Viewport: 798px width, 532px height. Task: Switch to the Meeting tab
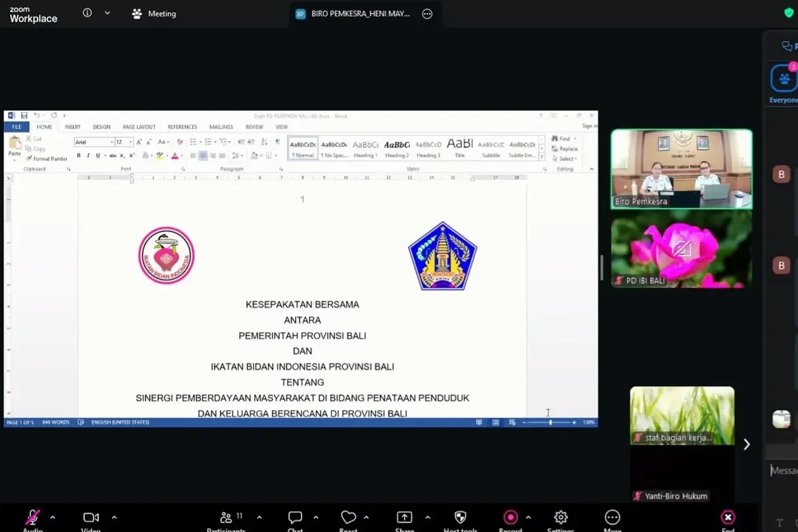click(154, 14)
